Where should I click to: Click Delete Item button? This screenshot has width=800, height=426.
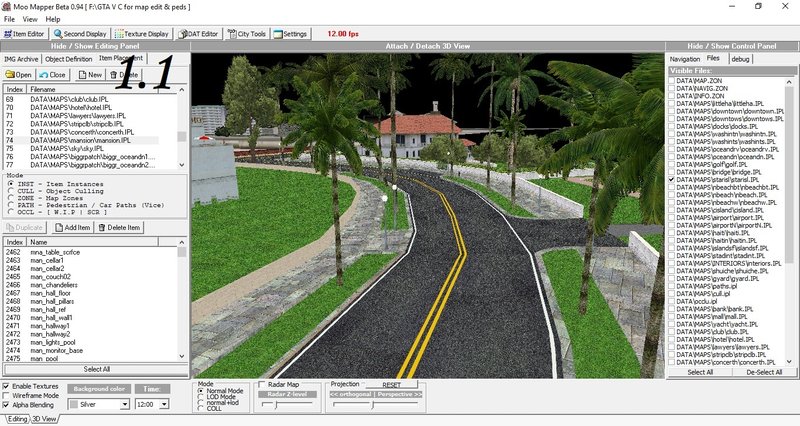[x=119, y=228]
